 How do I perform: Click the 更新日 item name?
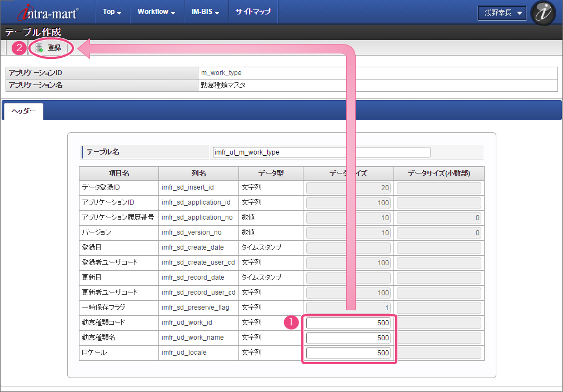click(91, 277)
